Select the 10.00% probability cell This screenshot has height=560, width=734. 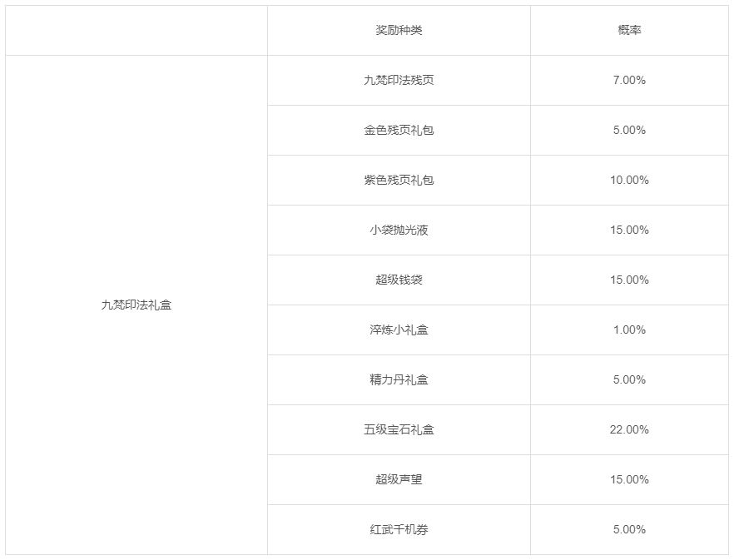click(629, 181)
